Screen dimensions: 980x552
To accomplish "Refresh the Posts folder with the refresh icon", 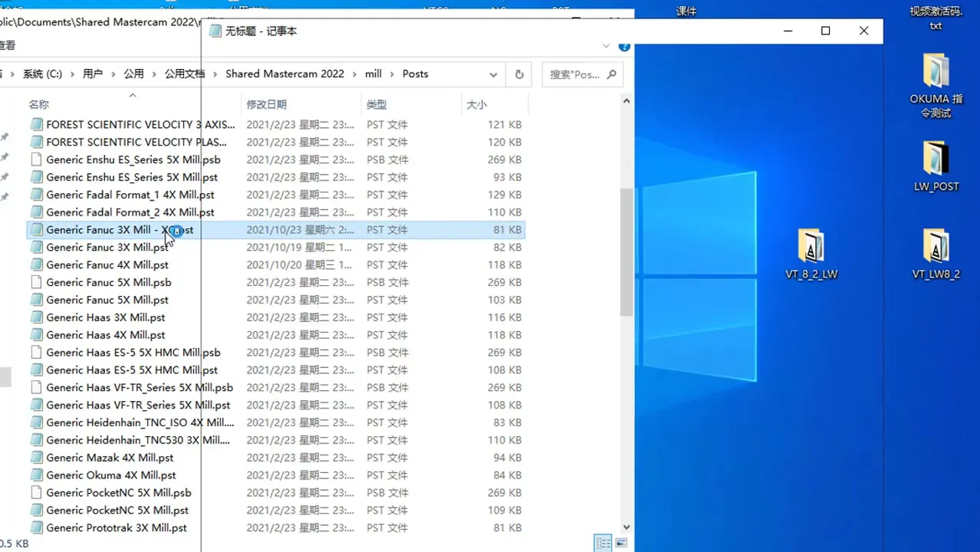I will 518,74.
